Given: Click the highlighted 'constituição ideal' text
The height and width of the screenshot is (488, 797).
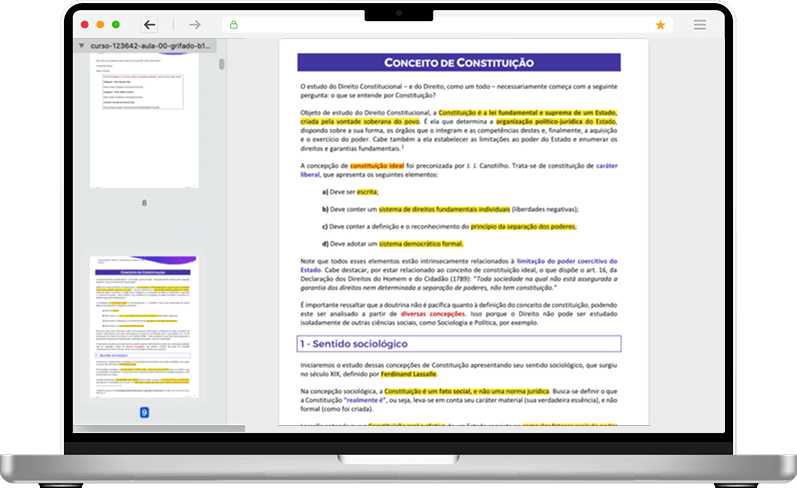Looking at the screenshot, I should coord(377,164).
